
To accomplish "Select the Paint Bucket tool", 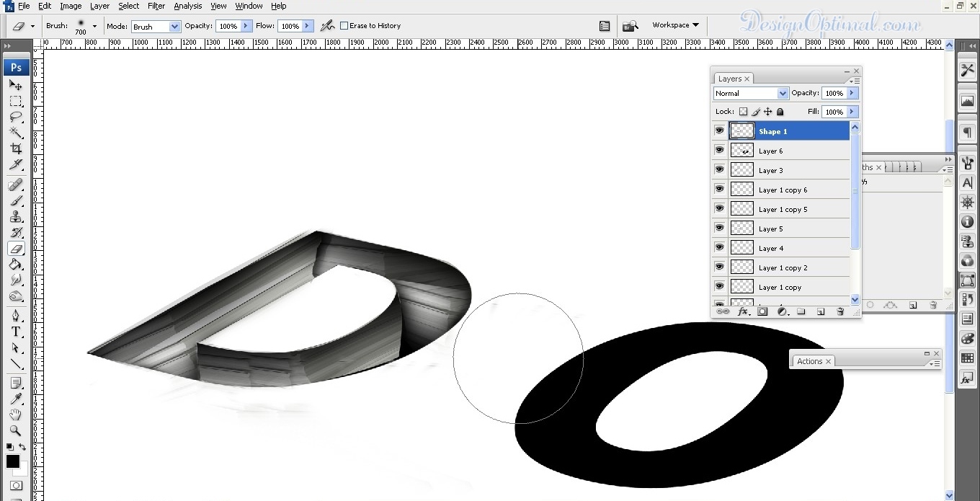I will [x=16, y=264].
